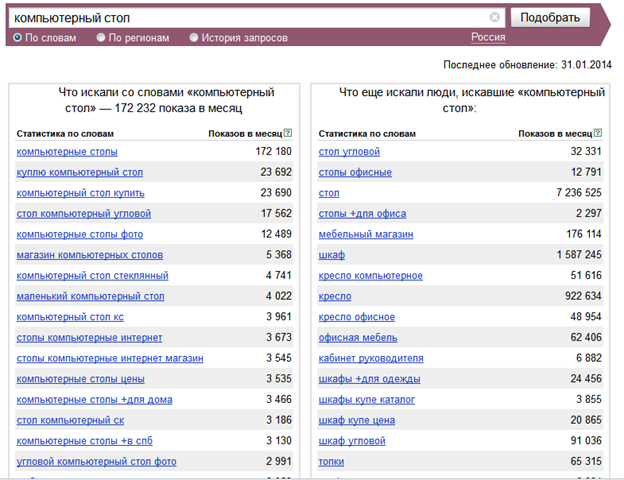This screenshot has width=624, height=480.
Task: Select the 'По словам' radio button
Action: tap(18, 37)
